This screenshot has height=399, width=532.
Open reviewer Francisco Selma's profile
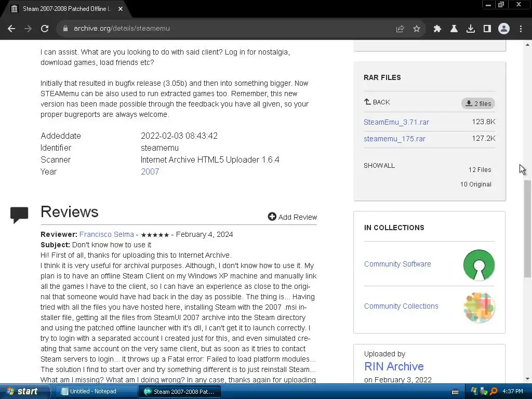107,234
